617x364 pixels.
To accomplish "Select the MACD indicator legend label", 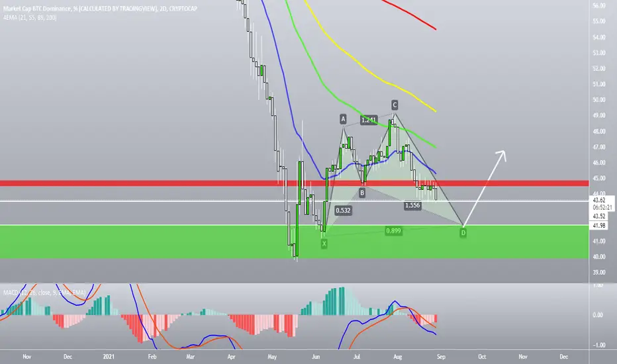I will (x=44, y=293).
